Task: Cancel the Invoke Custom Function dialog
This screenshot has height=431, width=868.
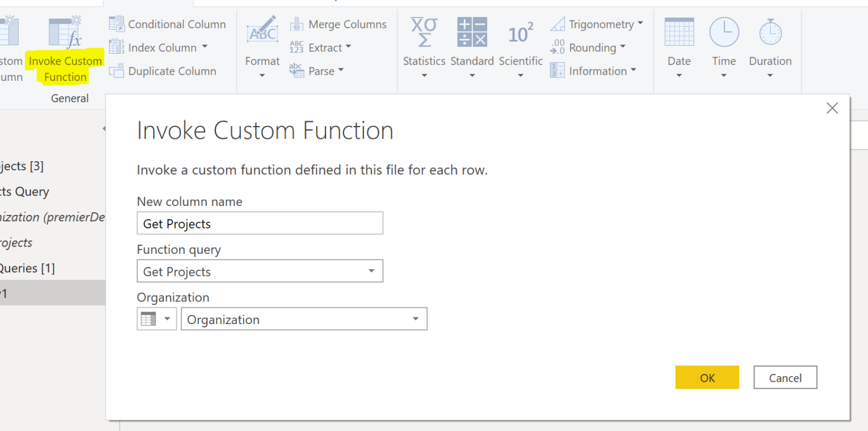Action: [x=785, y=377]
